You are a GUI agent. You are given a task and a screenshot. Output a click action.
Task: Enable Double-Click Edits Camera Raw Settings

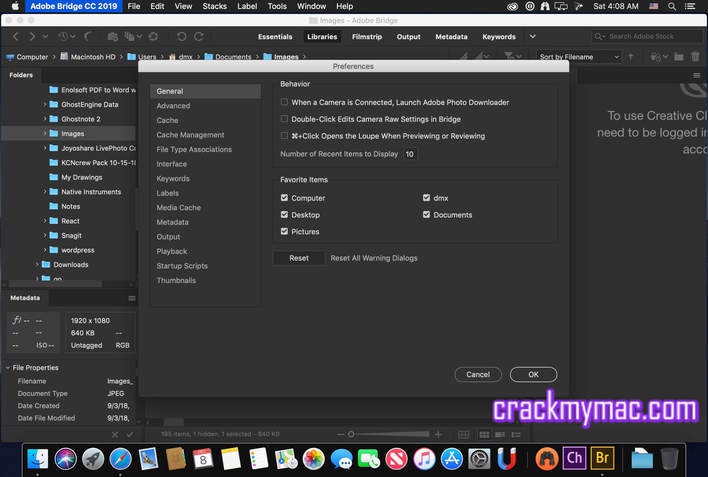(x=284, y=119)
